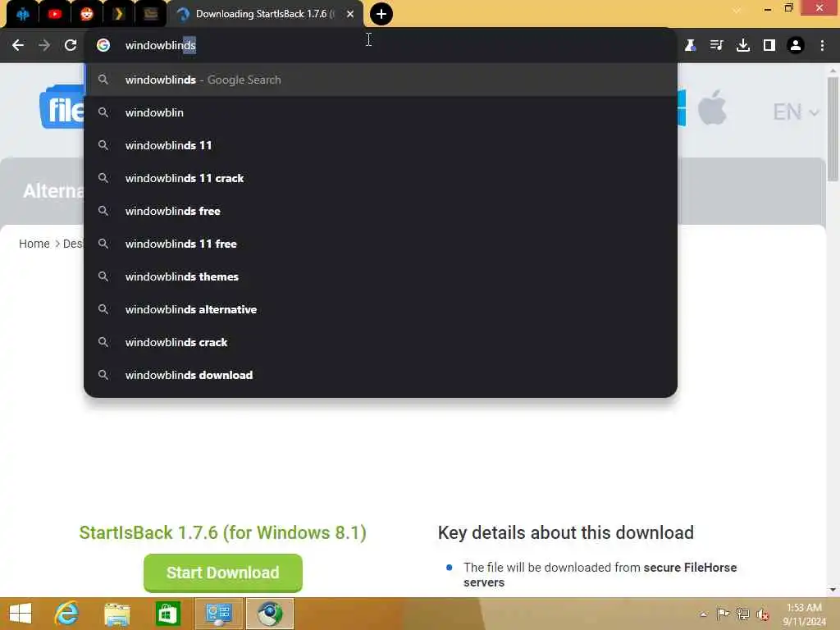Screen dimensions: 840x630
Task: Reload the current page
Action: pos(71,46)
